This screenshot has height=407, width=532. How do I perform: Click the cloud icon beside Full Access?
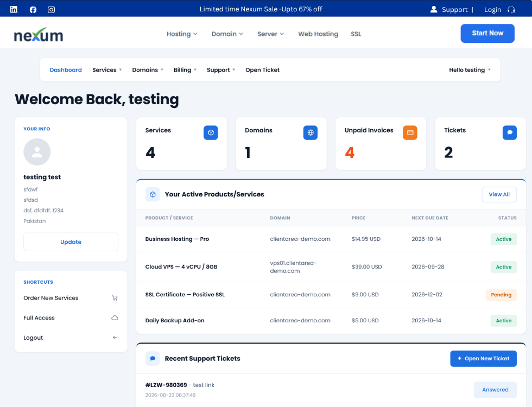(x=115, y=318)
